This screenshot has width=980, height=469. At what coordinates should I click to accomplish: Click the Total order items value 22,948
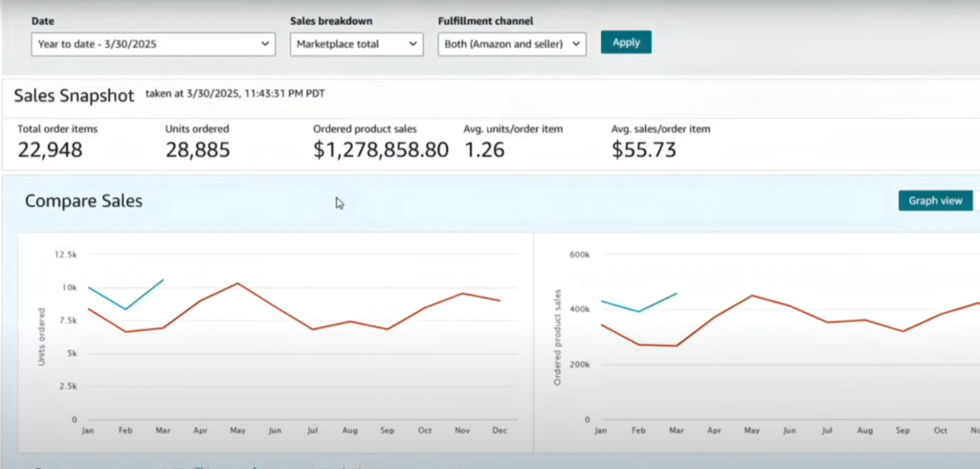tap(50, 150)
